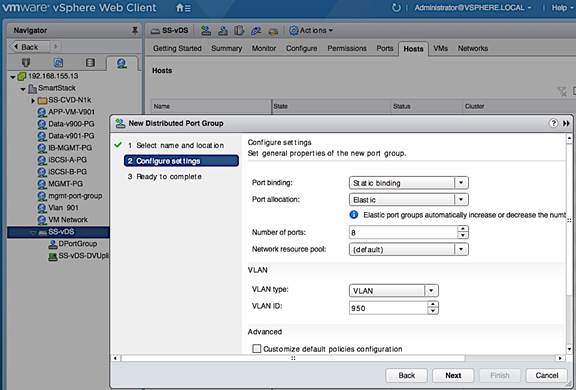Switch to Getting Started tab
The image size is (576, 390).
(177, 48)
